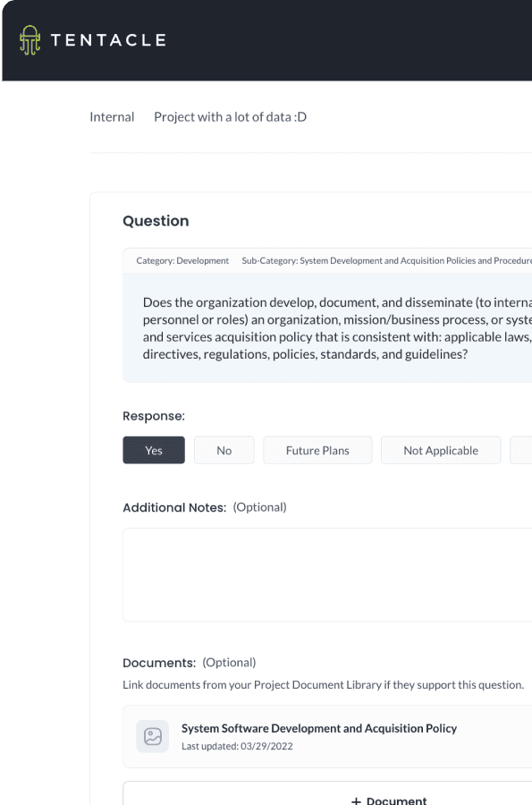This screenshot has width=532, height=805.
Task: Click the Category: Development label
Action: pyautogui.click(x=182, y=261)
